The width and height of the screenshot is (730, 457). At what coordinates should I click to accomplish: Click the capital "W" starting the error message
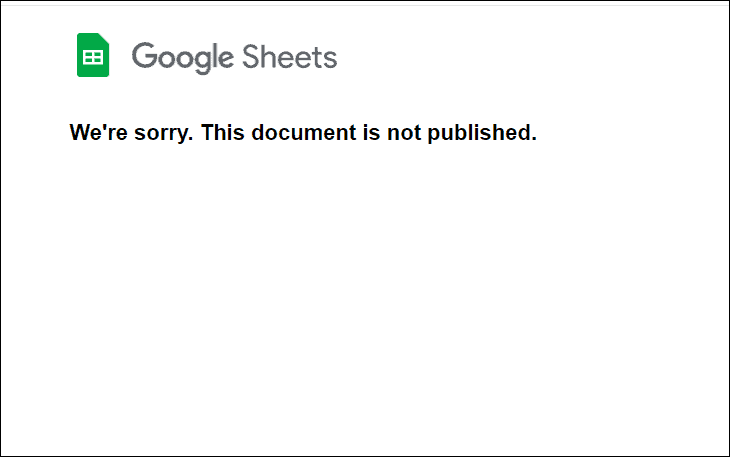point(79,133)
